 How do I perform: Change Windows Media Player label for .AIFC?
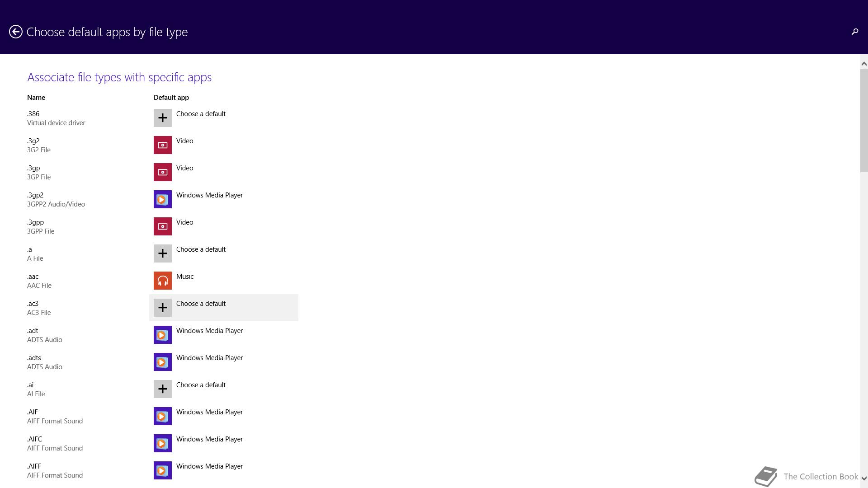(209, 439)
